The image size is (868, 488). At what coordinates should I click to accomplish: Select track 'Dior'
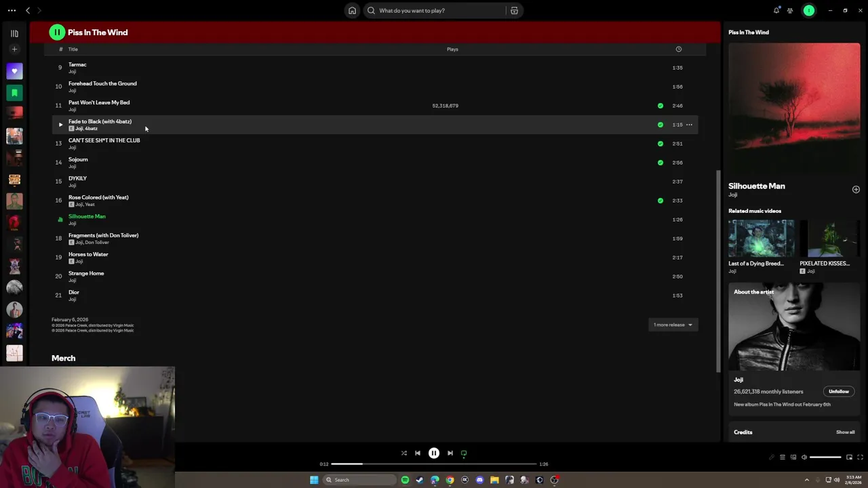click(x=74, y=292)
